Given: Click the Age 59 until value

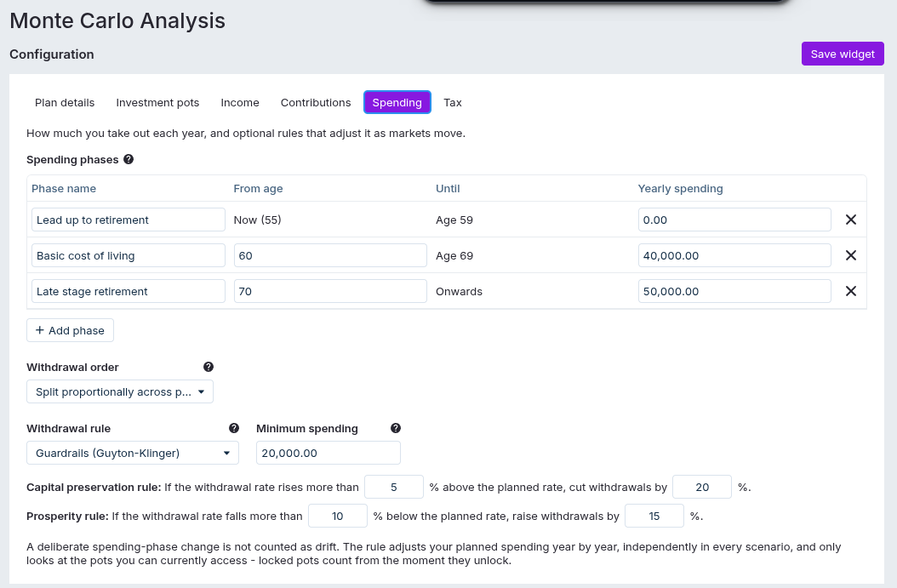Looking at the screenshot, I should (x=454, y=220).
